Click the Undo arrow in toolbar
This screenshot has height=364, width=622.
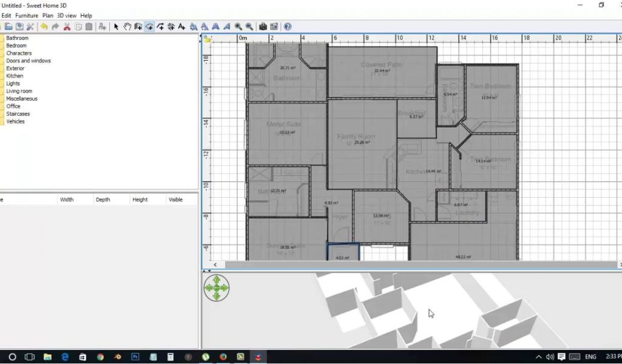coord(44,27)
